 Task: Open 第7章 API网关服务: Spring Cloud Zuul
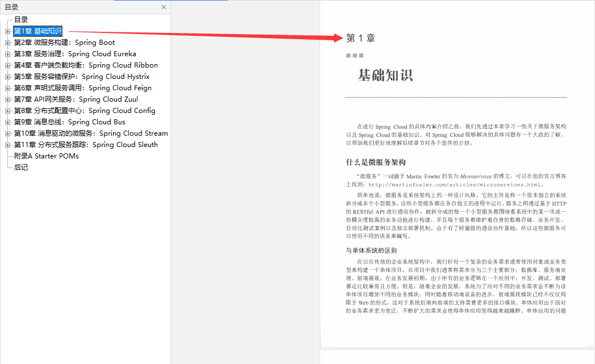(x=76, y=99)
